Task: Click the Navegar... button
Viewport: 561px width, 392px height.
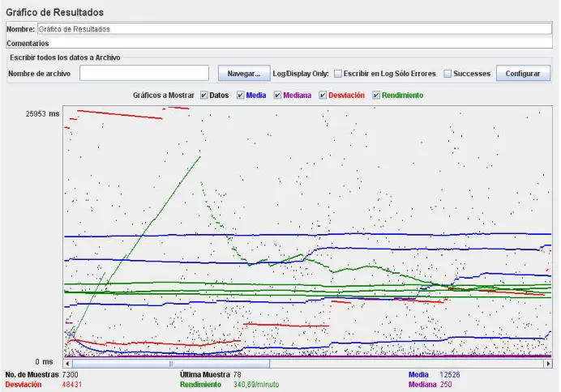Action: [244, 74]
